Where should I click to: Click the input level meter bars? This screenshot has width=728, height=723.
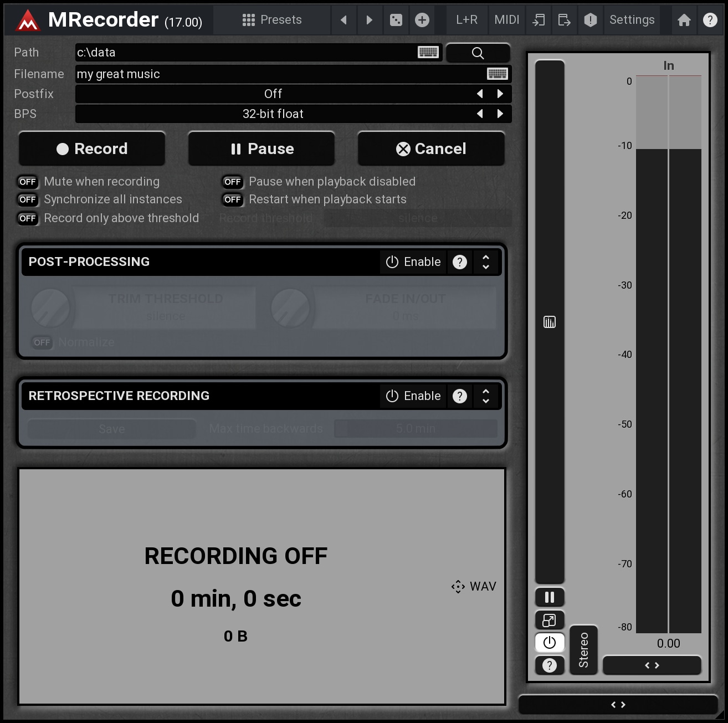[668, 355]
